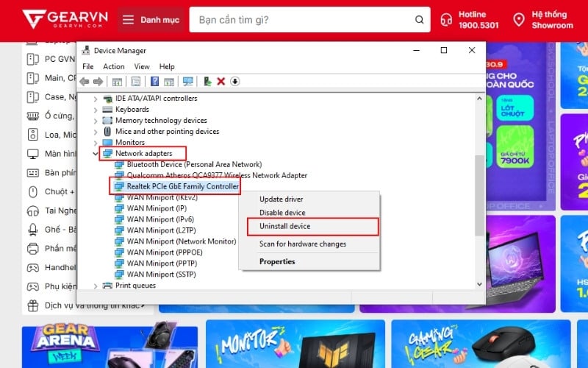Open the Action menu
Image resolution: width=588 pixels, height=368 pixels.
(x=114, y=66)
